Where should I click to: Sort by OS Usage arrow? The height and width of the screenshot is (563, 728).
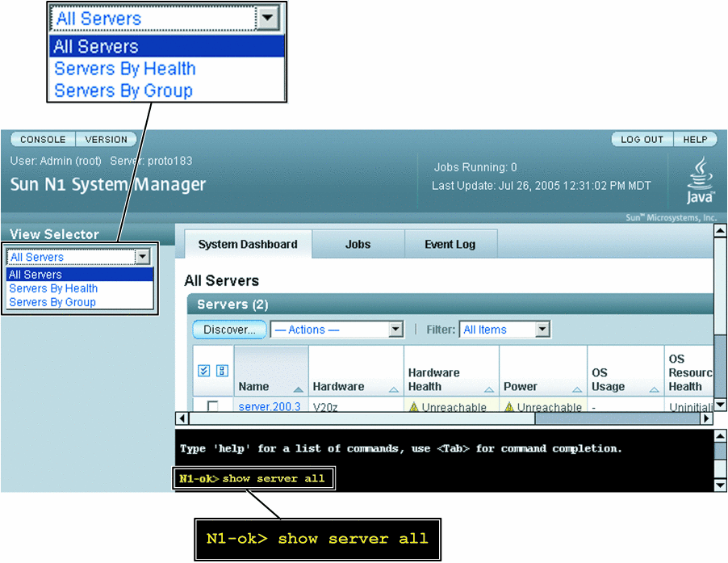[x=655, y=389]
